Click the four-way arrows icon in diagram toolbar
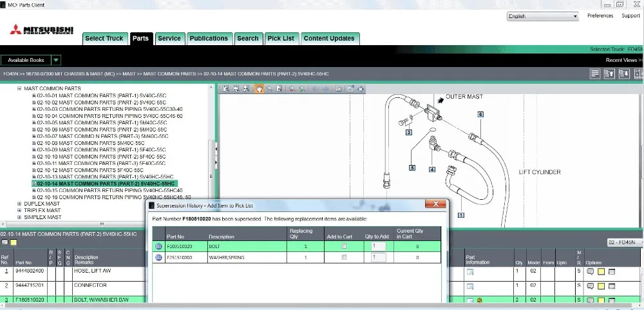This screenshot has height=310, width=644. (x=361, y=88)
